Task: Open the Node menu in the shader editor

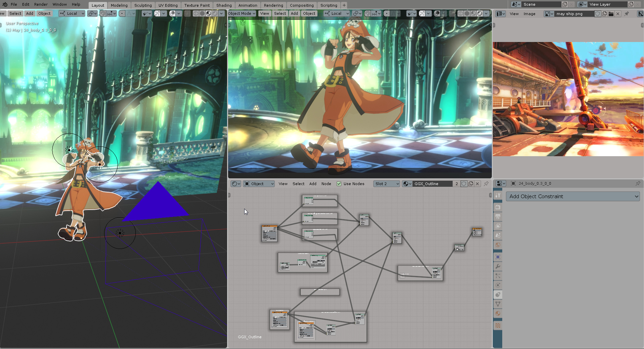Action: pos(326,184)
